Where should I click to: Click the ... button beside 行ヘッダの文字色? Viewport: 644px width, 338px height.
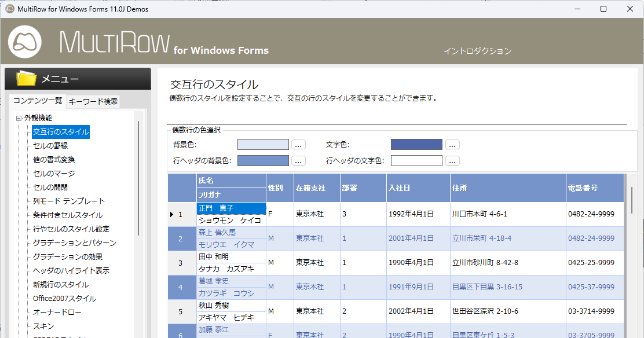pos(452,160)
